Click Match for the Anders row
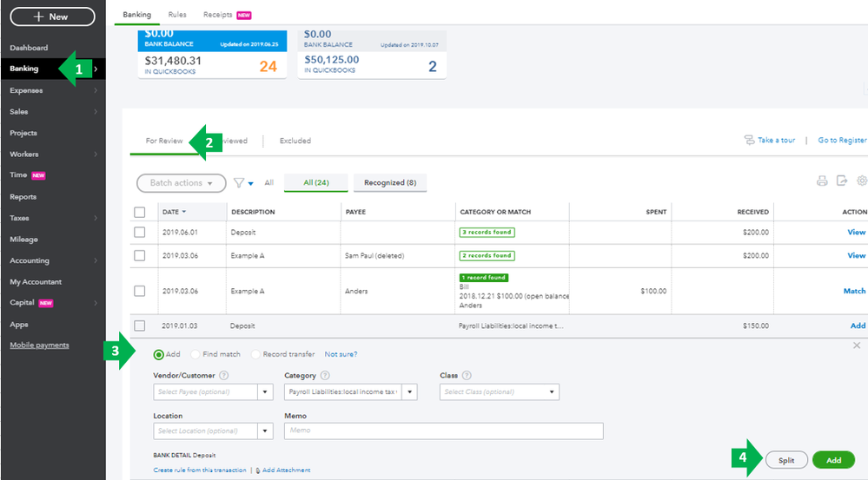 pyautogui.click(x=854, y=291)
